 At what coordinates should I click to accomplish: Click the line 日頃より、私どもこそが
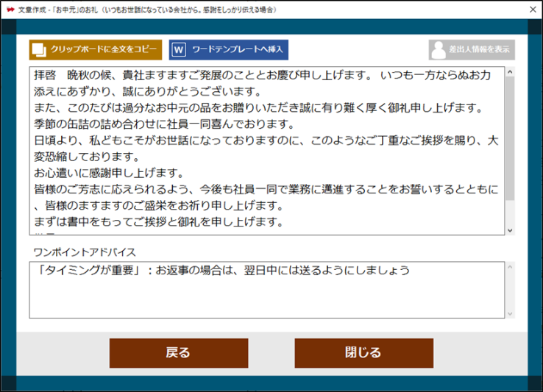coord(266,140)
